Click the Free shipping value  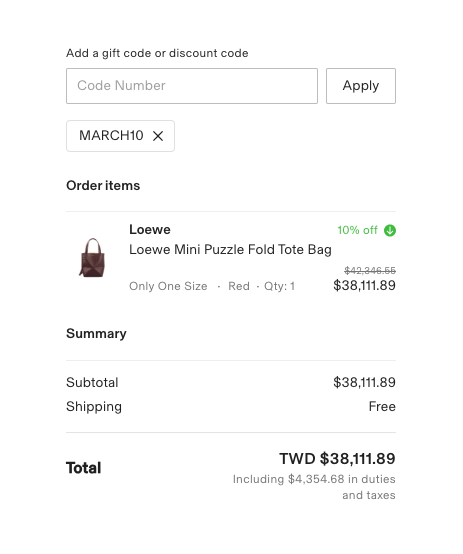[x=382, y=406]
